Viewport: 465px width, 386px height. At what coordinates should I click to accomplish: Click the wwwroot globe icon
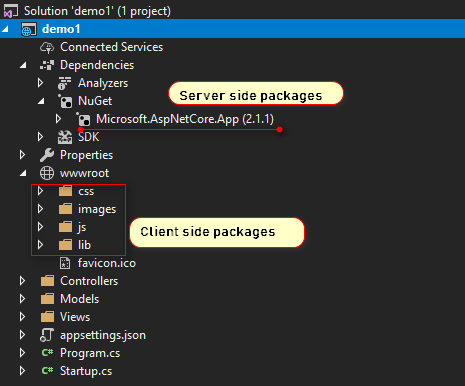click(x=47, y=173)
